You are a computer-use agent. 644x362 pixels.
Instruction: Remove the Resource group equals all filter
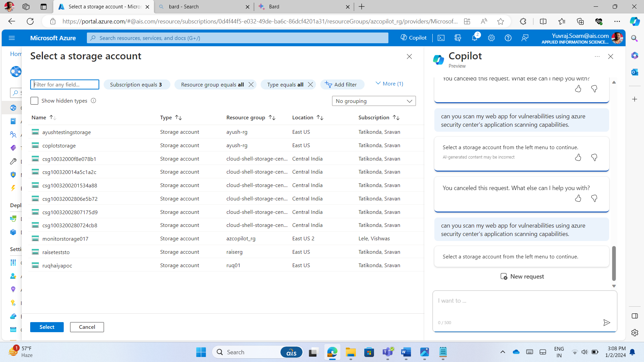251,84
